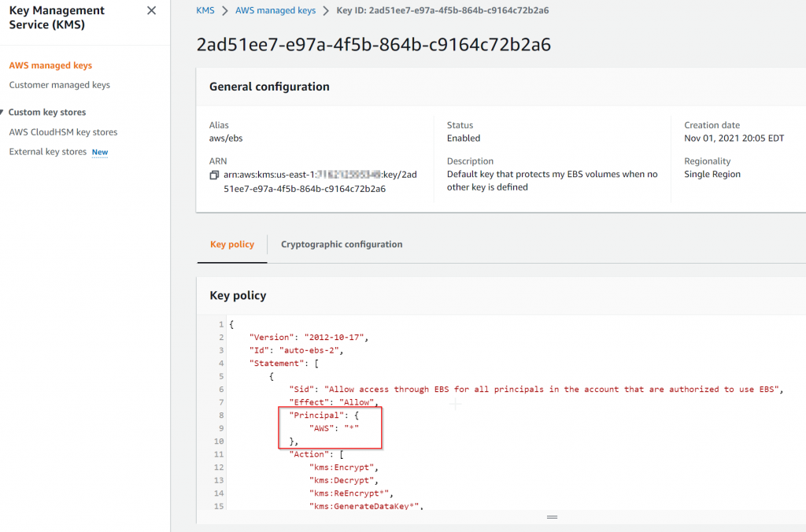Click the creation date Nov 01, 2021
Screen dimensions: 806x532
click(734, 139)
